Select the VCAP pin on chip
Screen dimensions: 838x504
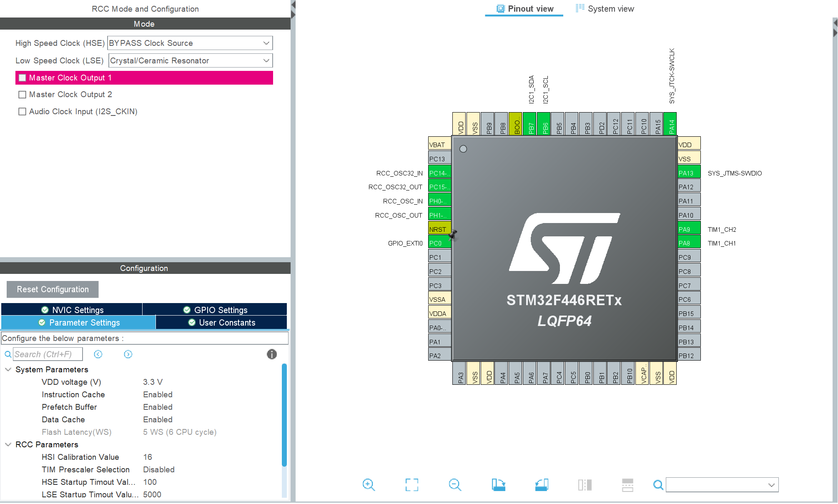click(x=642, y=373)
